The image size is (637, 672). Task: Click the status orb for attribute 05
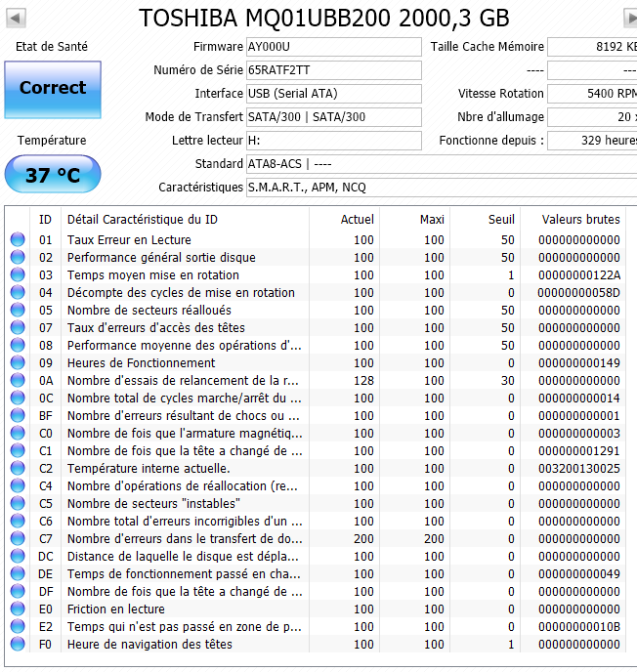tap(18, 311)
